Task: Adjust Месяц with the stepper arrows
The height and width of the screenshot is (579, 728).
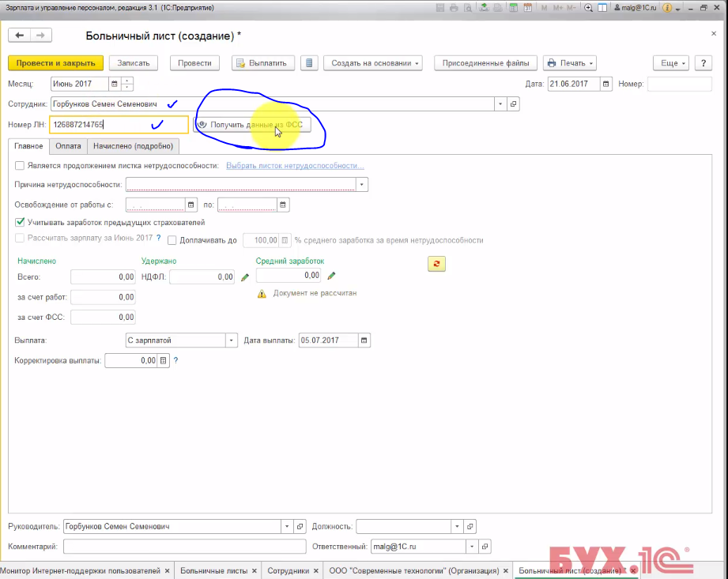Action: click(x=126, y=84)
